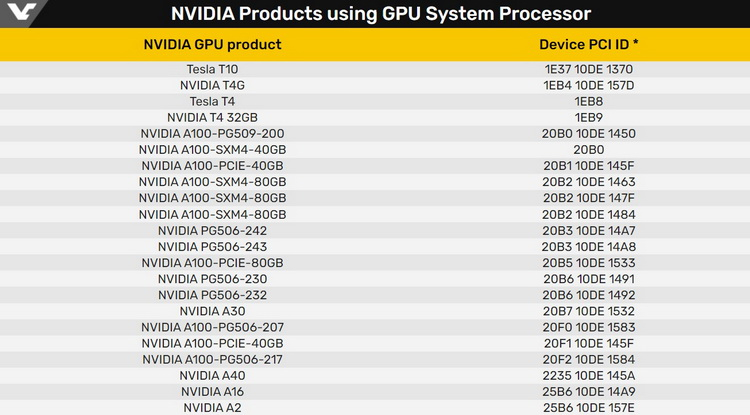Select the NVIDIA A100-PCIE-80GB product name
This screenshot has height=415, width=750.
(x=213, y=262)
